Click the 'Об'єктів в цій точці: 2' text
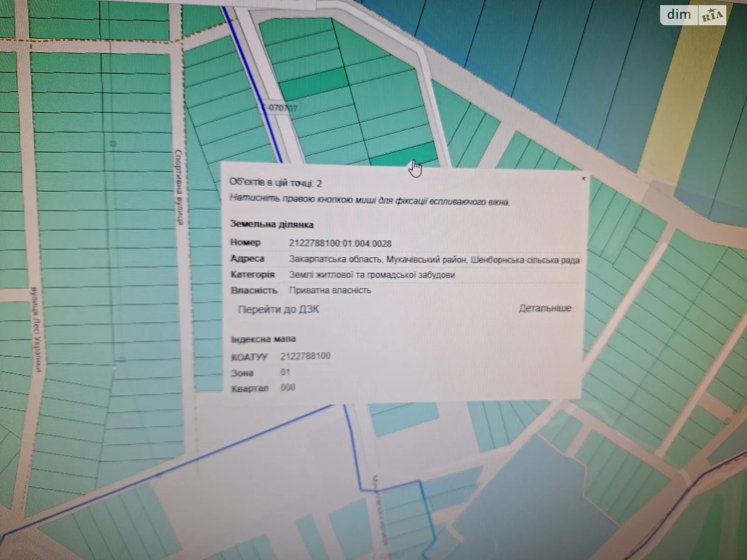Screen dimensions: 747x560 [x=275, y=183]
